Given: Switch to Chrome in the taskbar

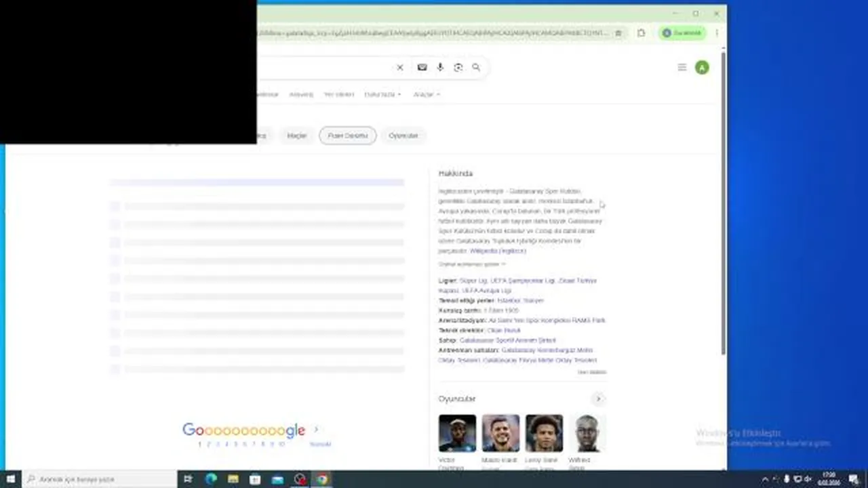Looking at the screenshot, I should 322,479.
